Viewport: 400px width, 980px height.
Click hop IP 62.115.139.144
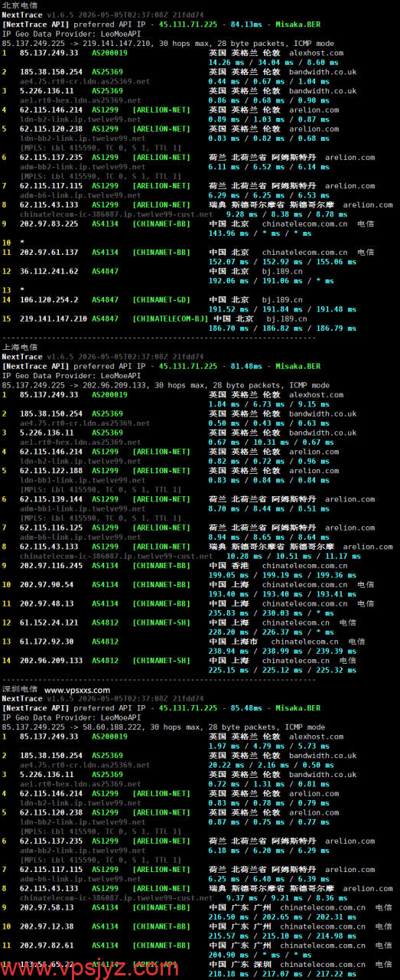click(51, 499)
